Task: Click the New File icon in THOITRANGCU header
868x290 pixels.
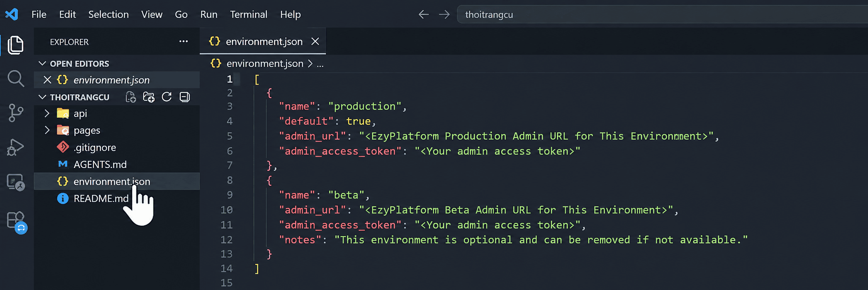Action: tap(131, 97)
